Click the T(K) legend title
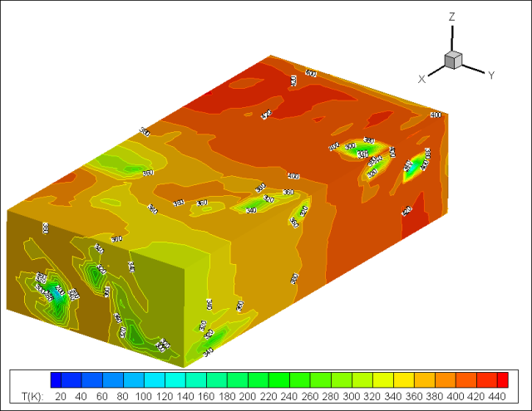The height and width of the screenshot is (411, 532). 29,398
